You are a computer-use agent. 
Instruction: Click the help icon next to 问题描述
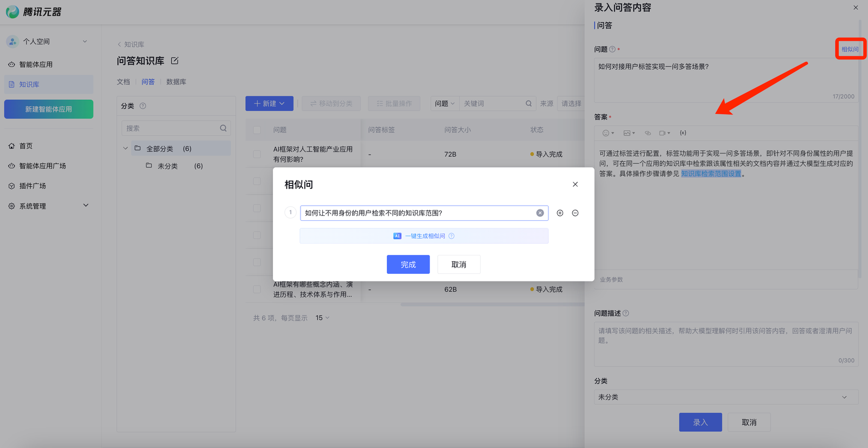click(626, 313)
